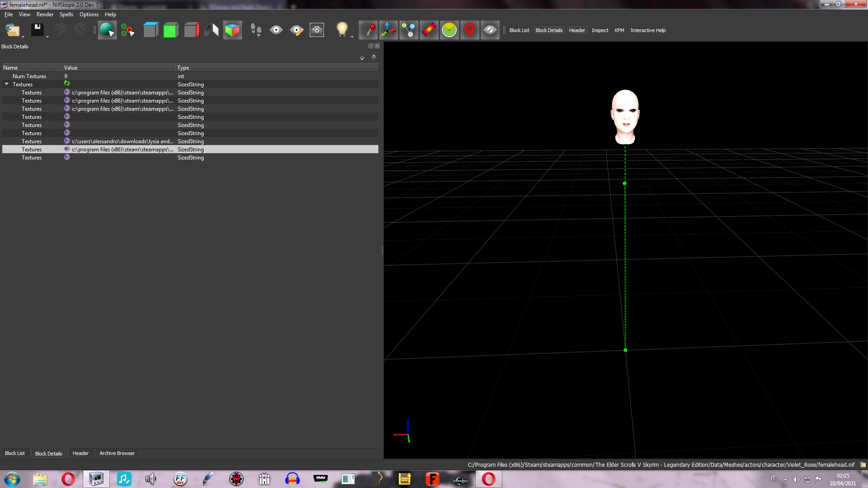Toggle the eye visibility icon
The width and height of the screenshot is (868, 488).
tap(276, 30)
